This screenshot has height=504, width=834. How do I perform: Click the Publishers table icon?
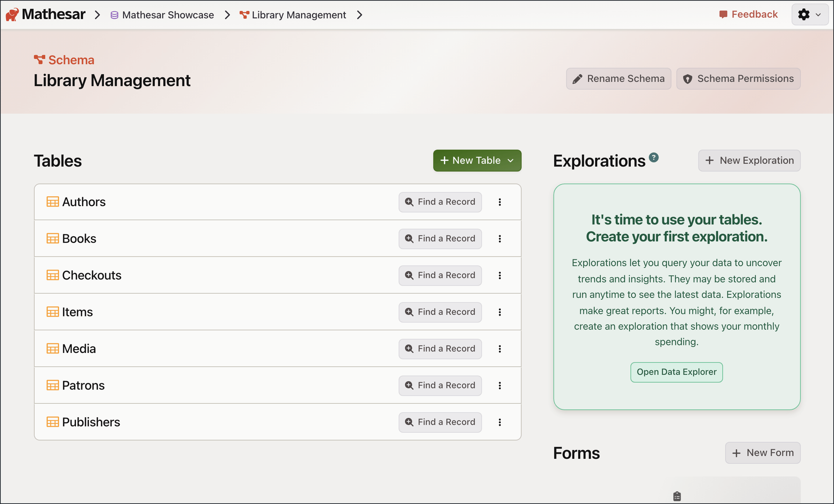pyautogui.click(x=53, y=422)
